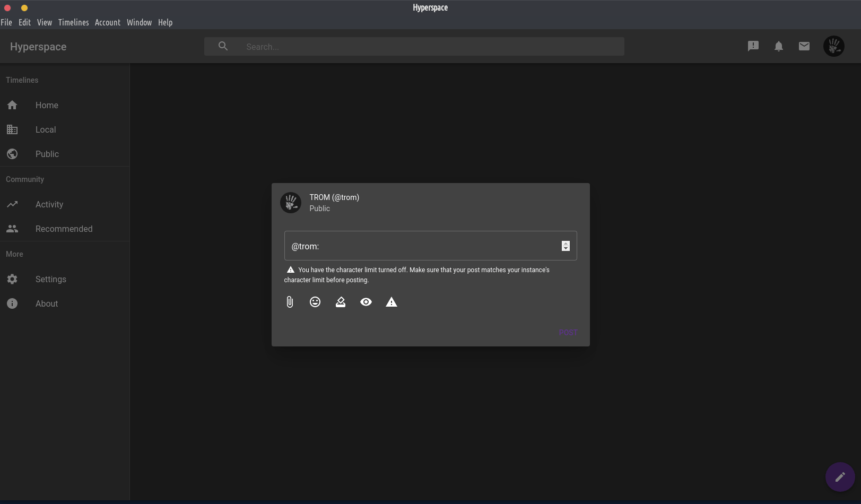Click the text area resize stepper
Image resolution: width=861 pixels, height=504 pixels.
point(566,246)
